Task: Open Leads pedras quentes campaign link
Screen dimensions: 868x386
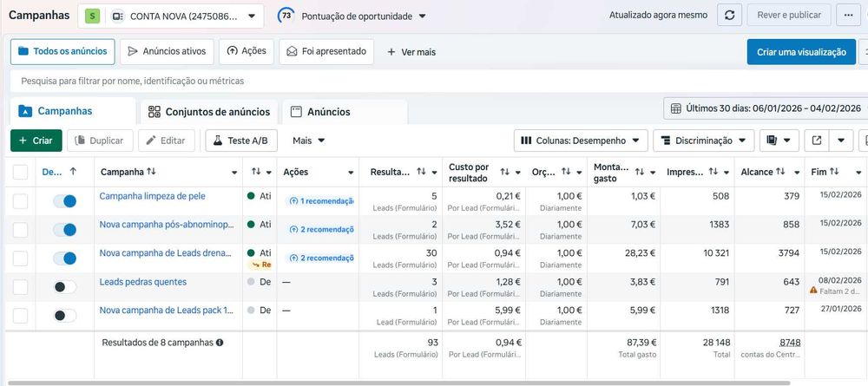Action: coord(143,282)
